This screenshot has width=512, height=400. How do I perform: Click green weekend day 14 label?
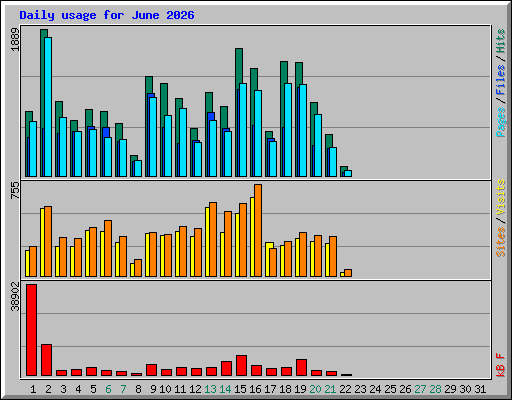[x=225, y=389]
